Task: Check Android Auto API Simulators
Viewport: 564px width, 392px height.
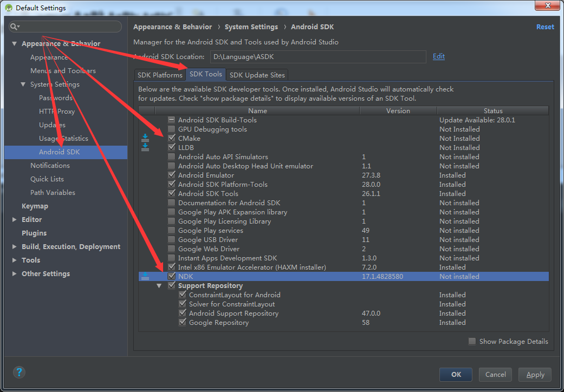Action: click(172, 156)
